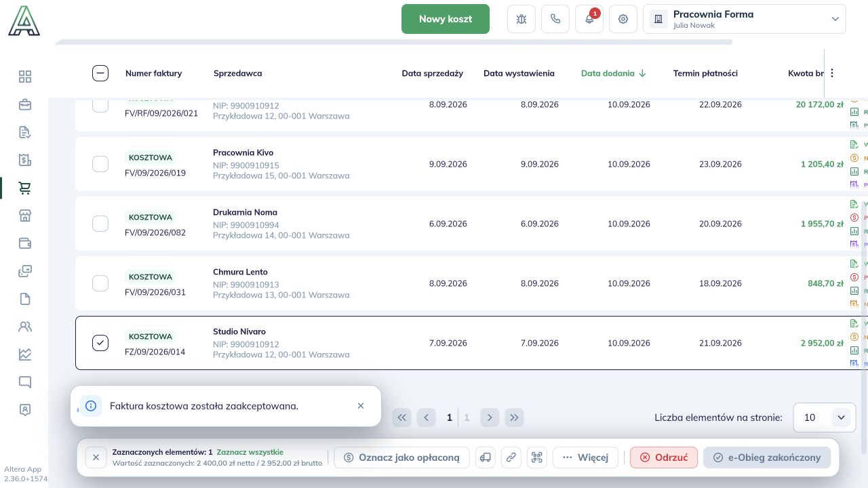Click the Altera logo in top-left corner

24,20
